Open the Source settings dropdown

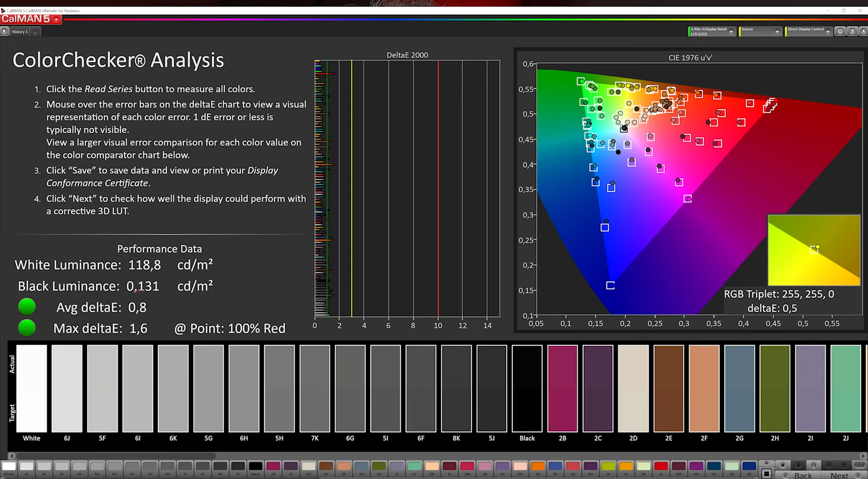click(x=777, y=32)
